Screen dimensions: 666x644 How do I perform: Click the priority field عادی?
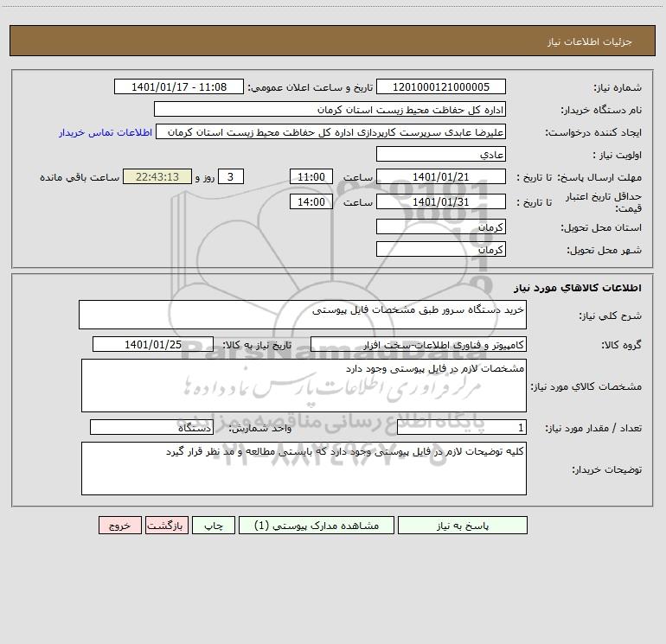point(441,155)
